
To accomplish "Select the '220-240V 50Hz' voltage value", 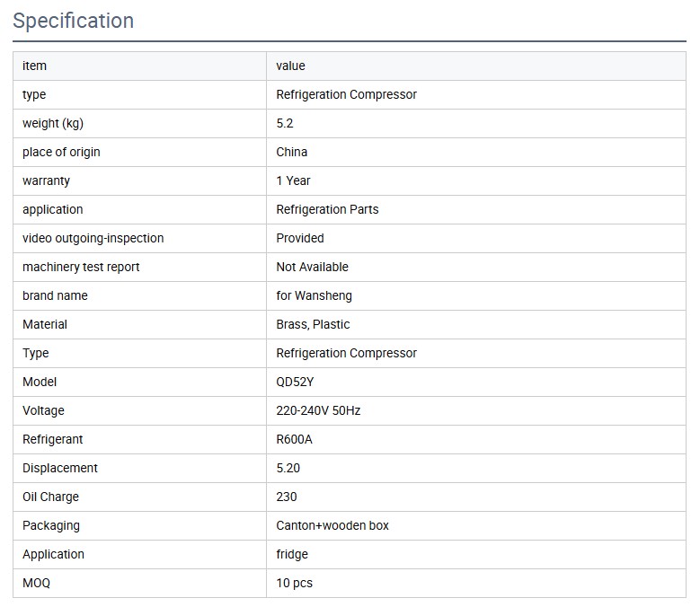I will [x=318, y=410].
